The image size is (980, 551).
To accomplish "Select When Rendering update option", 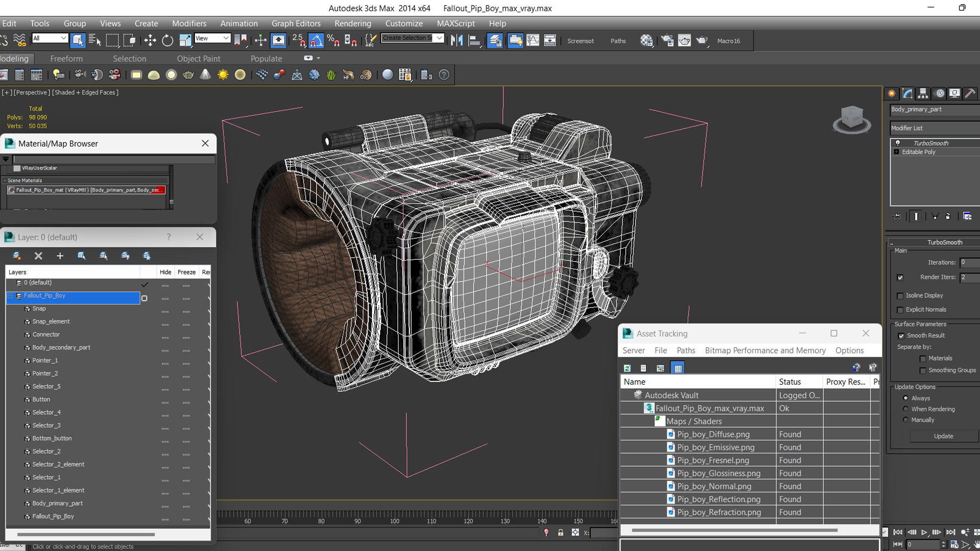I will coord(905,409).
